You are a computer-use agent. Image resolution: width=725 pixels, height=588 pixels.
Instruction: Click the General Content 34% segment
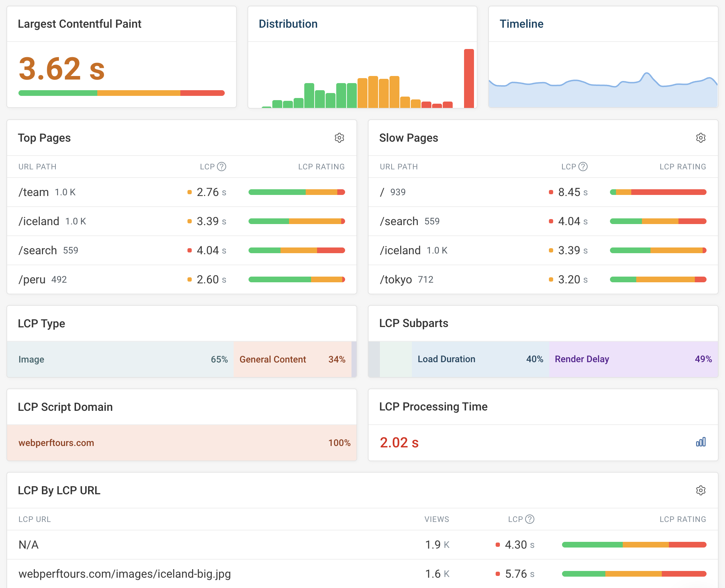tap(292, 359)
